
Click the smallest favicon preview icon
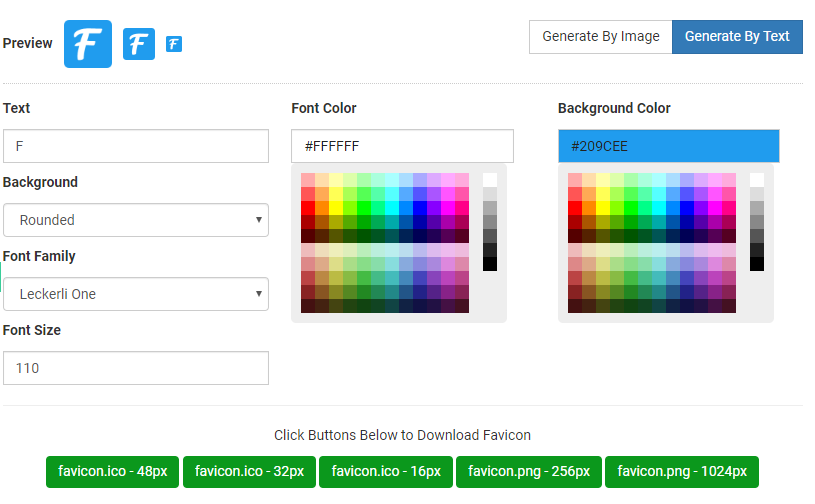pyautogui.click(x=174, y=44)
